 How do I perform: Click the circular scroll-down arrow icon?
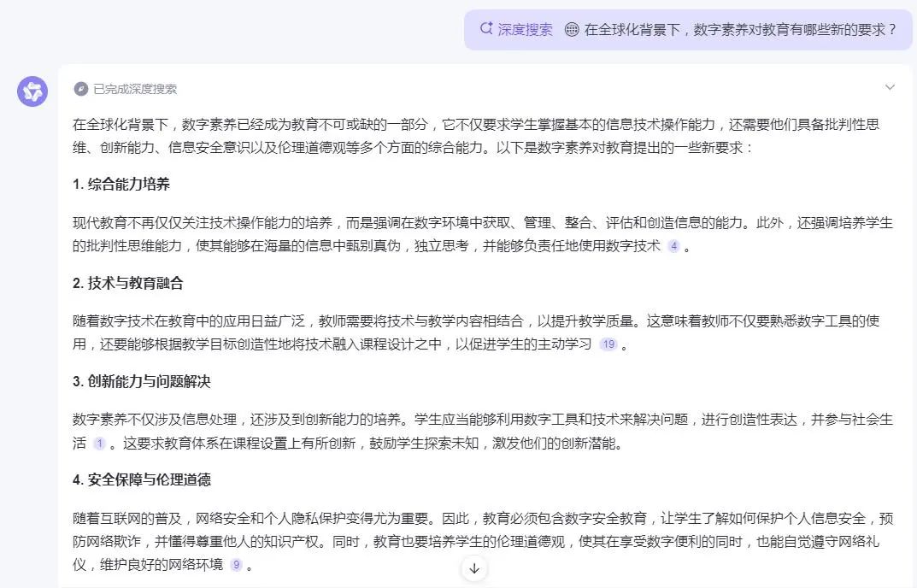474,567
